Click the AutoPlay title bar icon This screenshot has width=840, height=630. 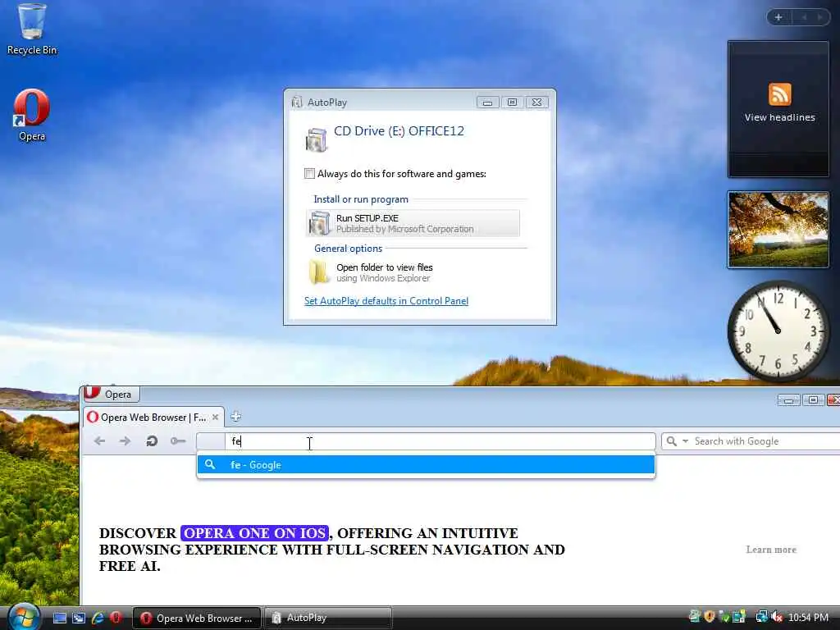coord(296,102)
